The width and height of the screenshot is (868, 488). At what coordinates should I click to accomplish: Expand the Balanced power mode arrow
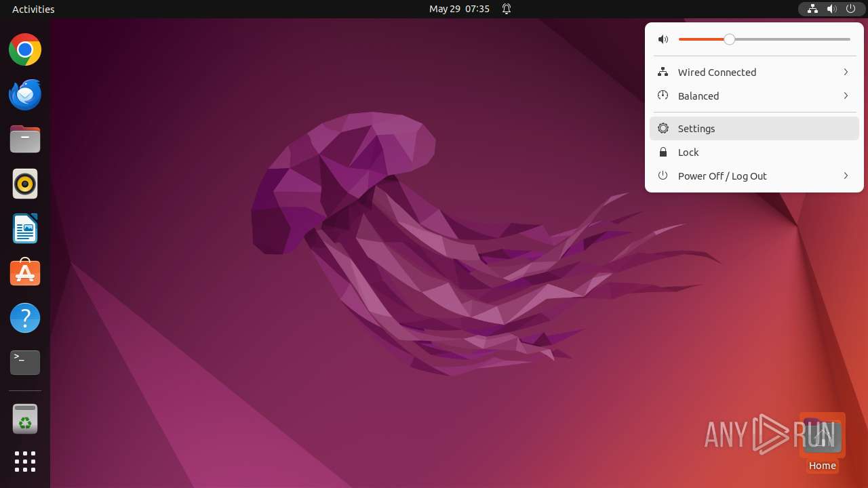click(846, 96)
